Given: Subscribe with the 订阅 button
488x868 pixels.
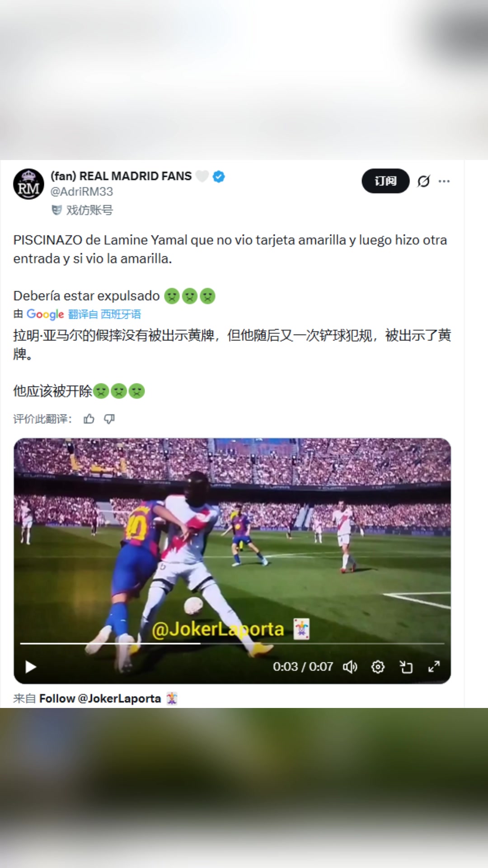Looking at the screenshot, I should click(x=385, y=181).
